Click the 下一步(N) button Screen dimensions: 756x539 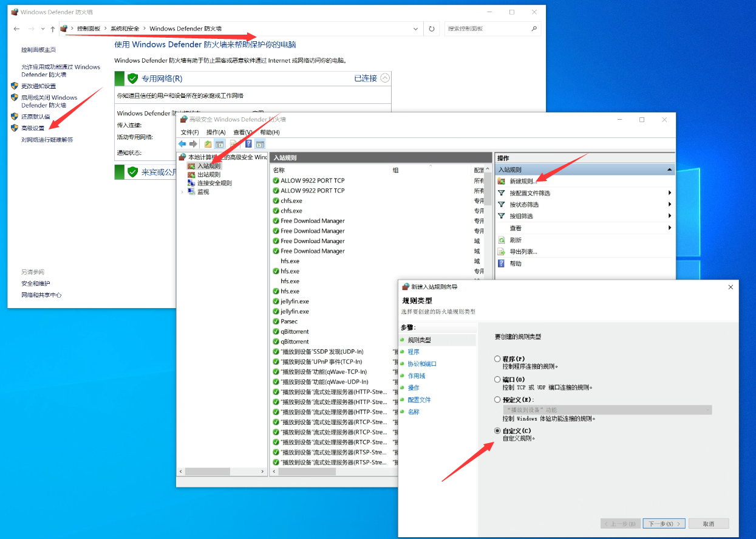pos(664,523)
